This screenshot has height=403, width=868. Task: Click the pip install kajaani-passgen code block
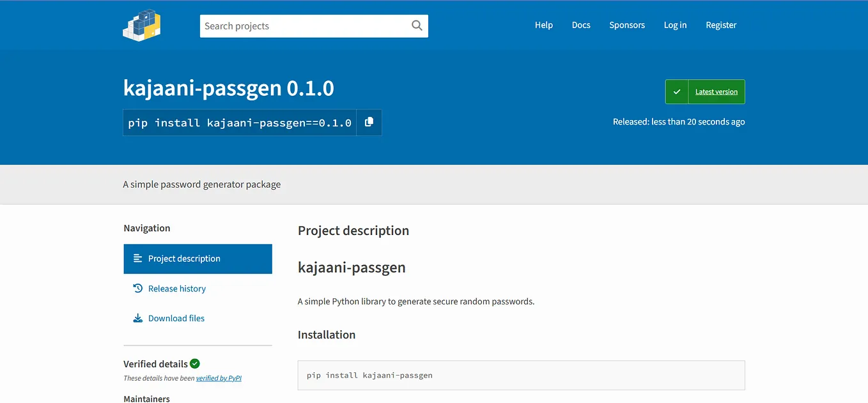[522, 376]
